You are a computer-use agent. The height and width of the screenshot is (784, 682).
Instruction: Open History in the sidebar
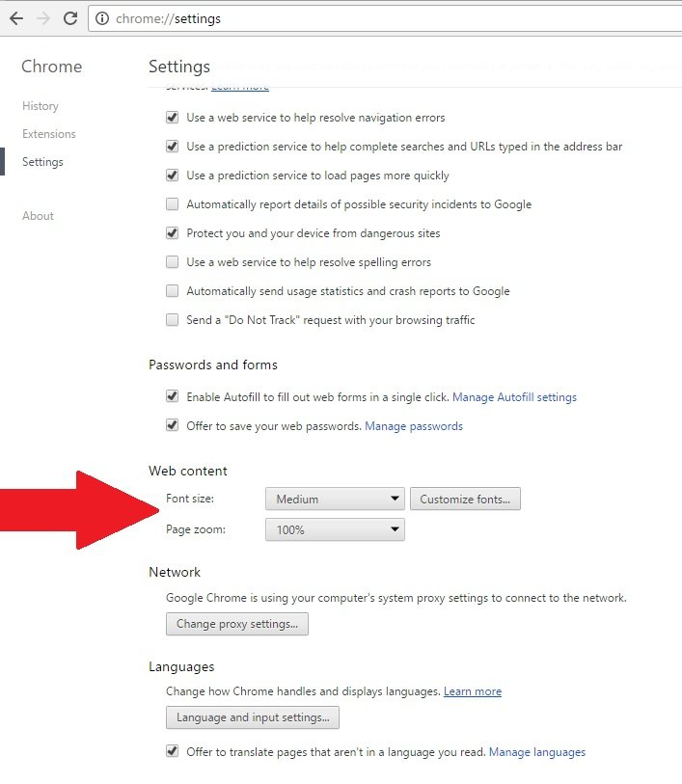point(41,106)
